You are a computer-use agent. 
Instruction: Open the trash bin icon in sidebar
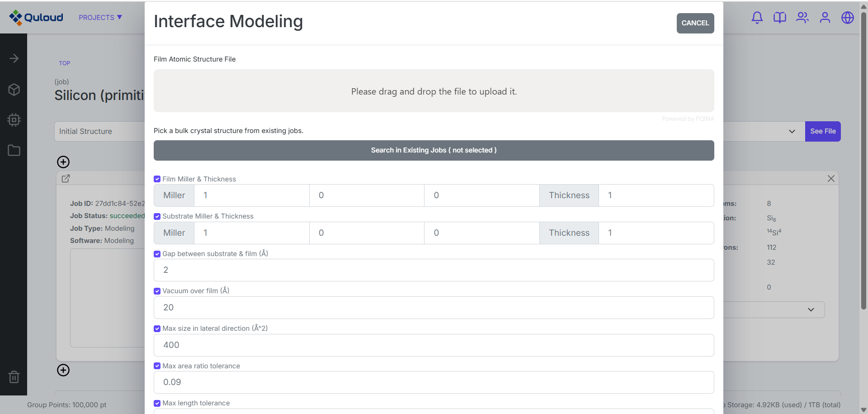click(14, 376)
